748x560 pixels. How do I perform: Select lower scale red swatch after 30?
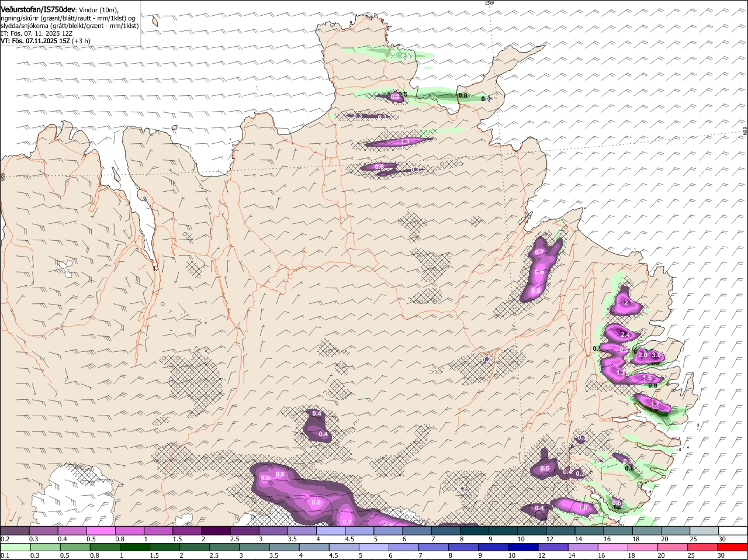tap(733, 548)
